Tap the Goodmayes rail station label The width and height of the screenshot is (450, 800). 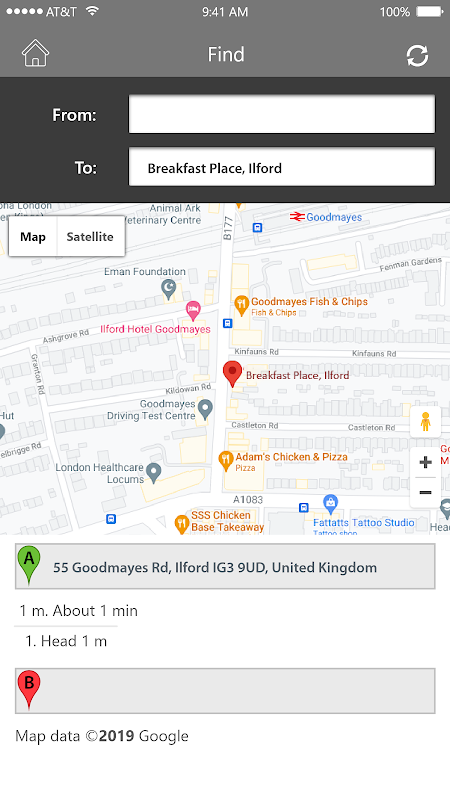coord(334,217)
